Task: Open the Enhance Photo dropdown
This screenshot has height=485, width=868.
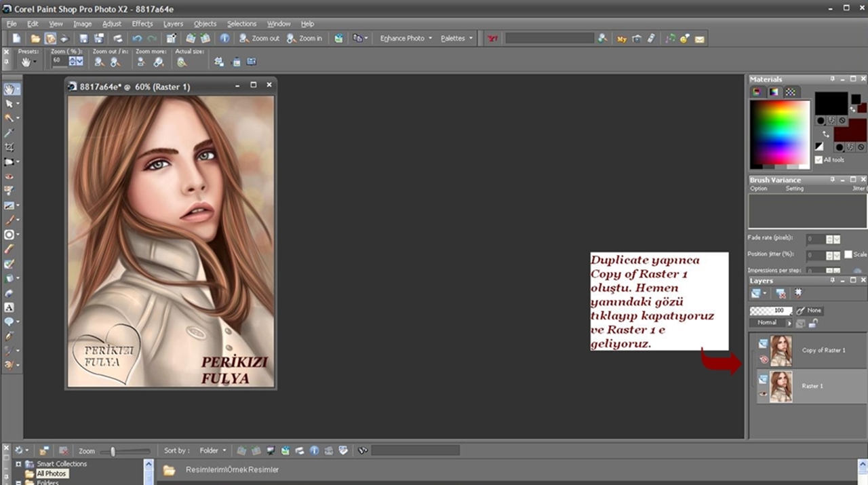Action: click(406, 39)
